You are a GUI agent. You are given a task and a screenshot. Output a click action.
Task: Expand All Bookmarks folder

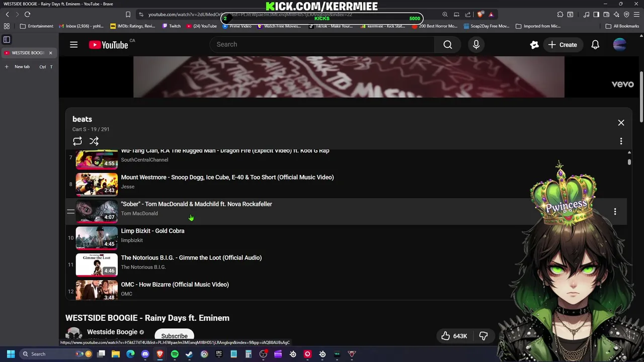click(622, 26)
